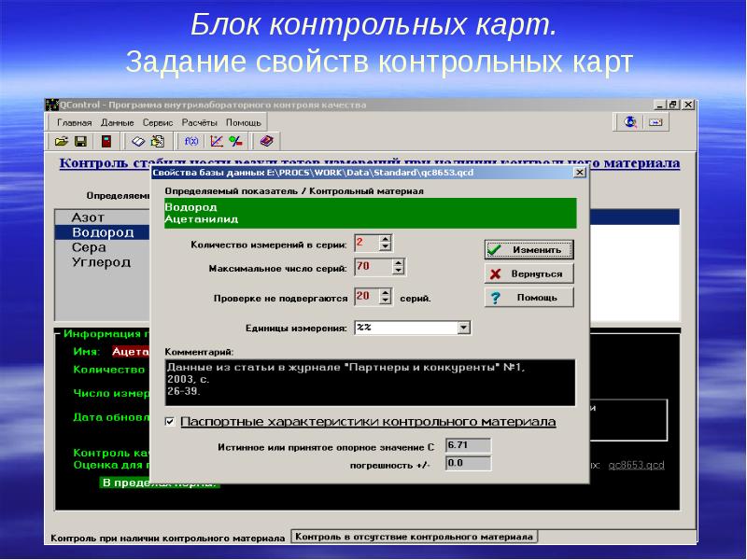Click the percent tool icon on toolbar
This screenshot has height=560, width=747.
[235, 140]
